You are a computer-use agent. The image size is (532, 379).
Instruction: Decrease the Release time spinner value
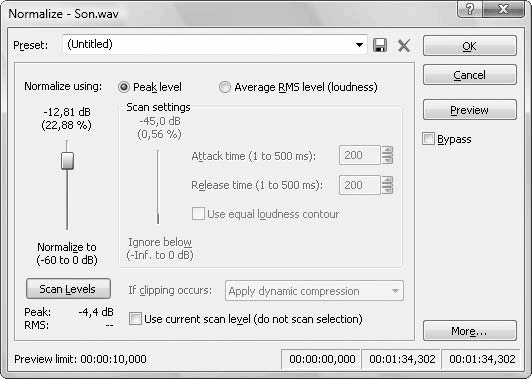[387, 189]
